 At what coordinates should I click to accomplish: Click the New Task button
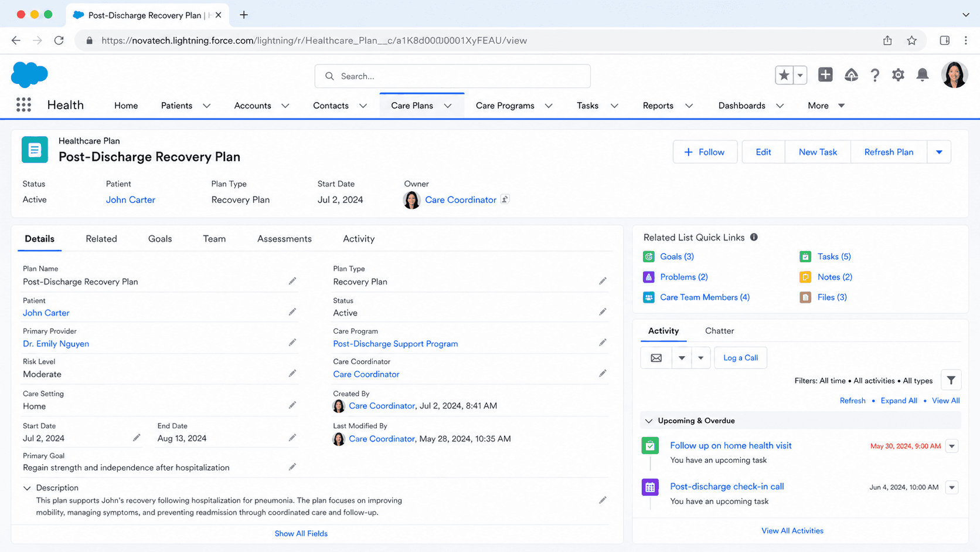click(x=818, y=152)
